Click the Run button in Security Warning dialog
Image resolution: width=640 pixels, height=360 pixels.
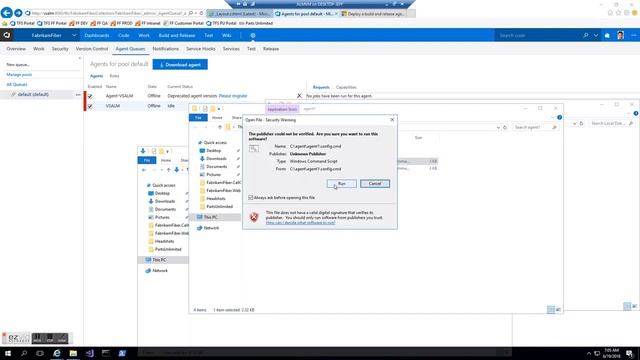click(x=342, y=184)
